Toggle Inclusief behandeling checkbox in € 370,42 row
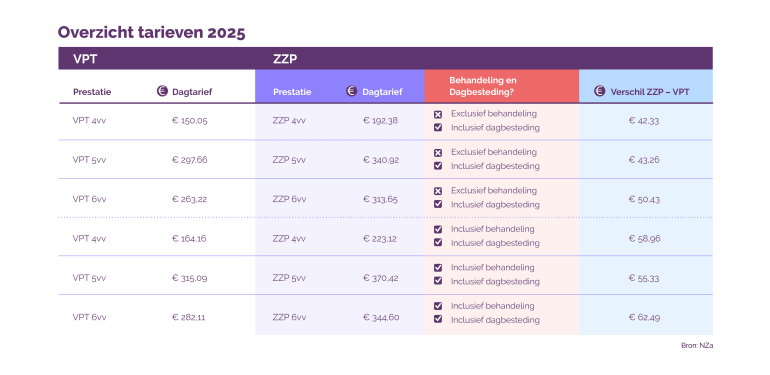770x375 pixels. (438, 268)
